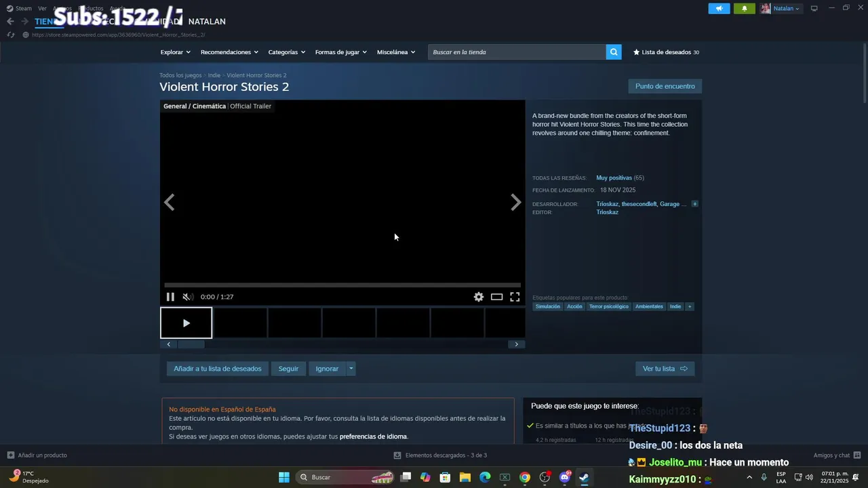Image resolution: width=868 pixels, height=488 pixels.
Task: Click the Seguir button
Action: [288, 369]
